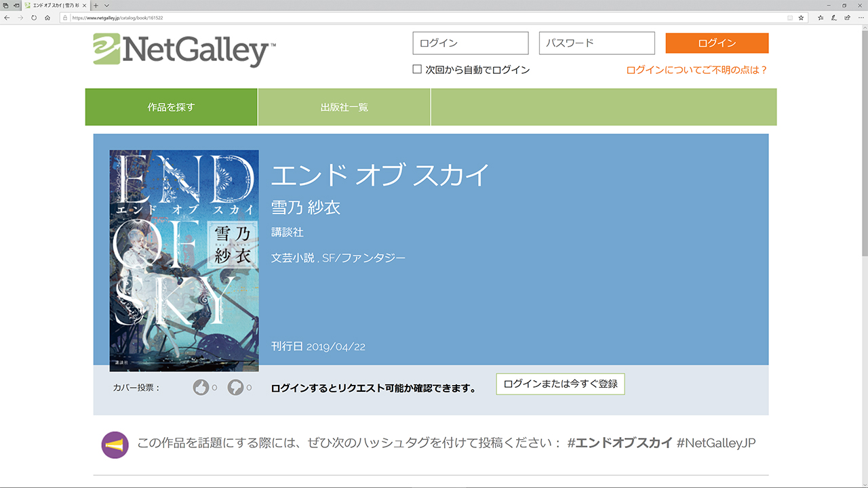Screen dimensions: 868x488
Task: Click the URL in the address bar
Action: coord(117,18)
